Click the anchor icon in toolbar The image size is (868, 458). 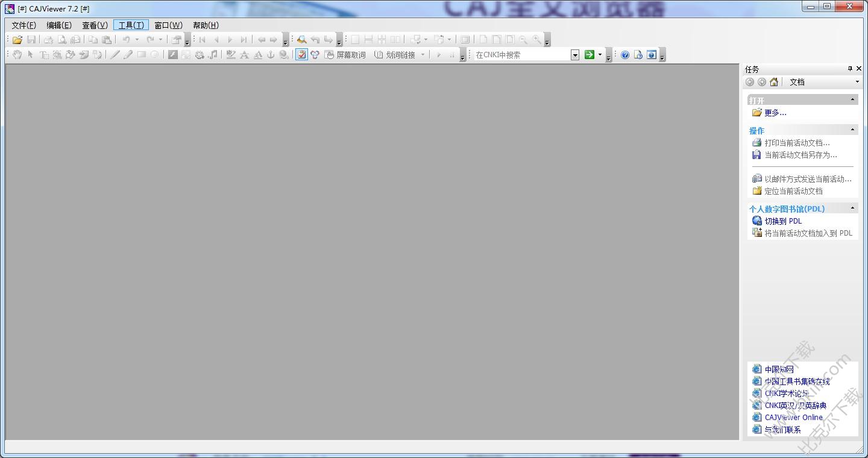coord(271,55)
